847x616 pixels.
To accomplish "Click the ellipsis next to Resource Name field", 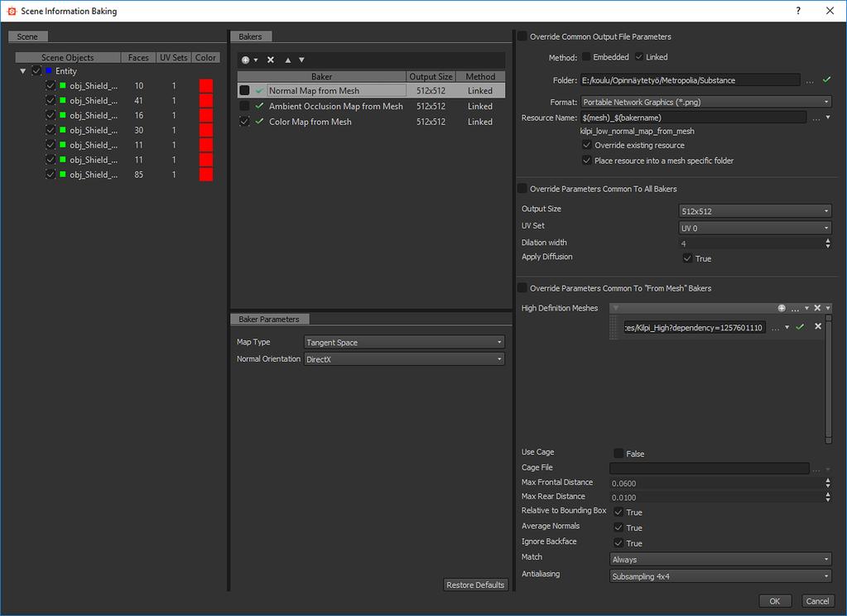I will click(816, 118).
